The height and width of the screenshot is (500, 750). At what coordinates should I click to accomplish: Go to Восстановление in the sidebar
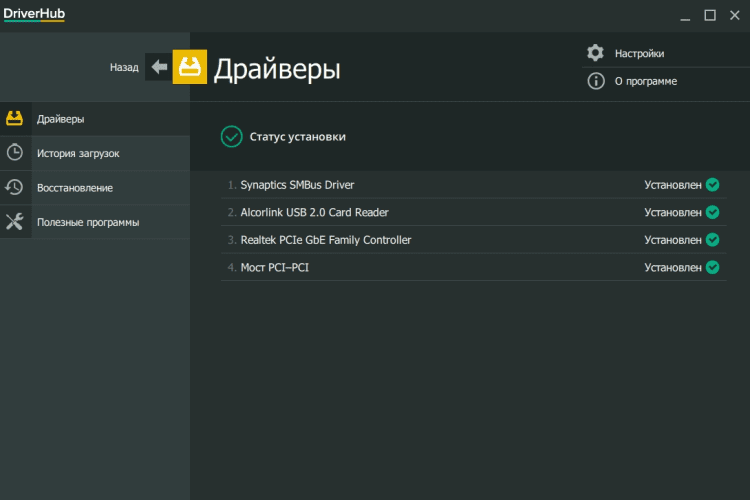click(x=75, y=187)
